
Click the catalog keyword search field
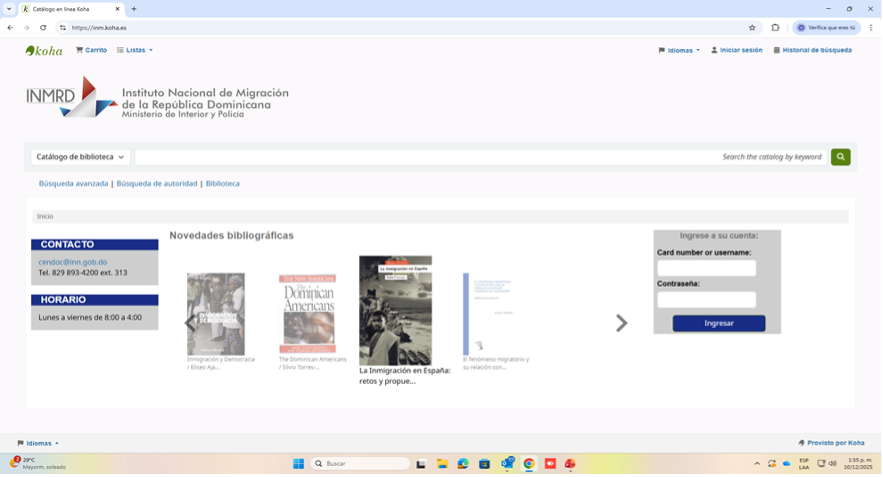point(480,157)
